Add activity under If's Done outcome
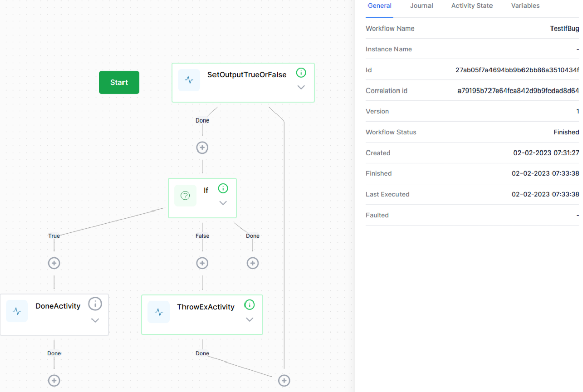 point(253,263)
